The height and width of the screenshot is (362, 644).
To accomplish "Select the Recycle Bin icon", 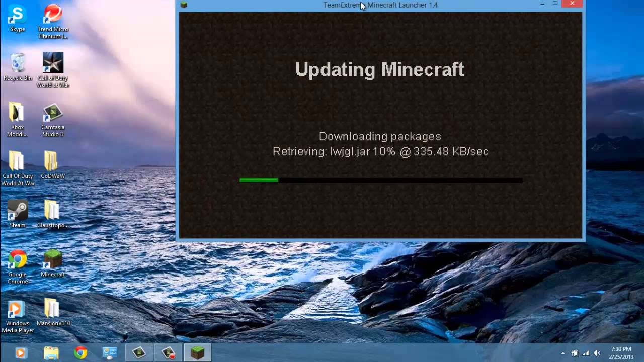I will (18, 67).
